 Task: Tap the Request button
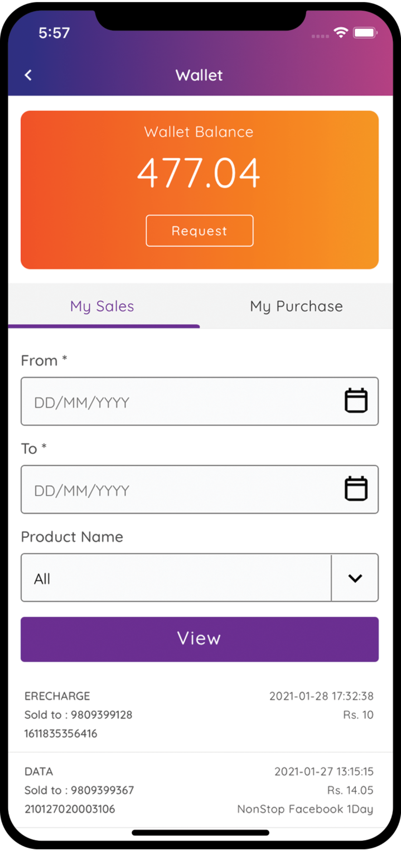[200, 230]
